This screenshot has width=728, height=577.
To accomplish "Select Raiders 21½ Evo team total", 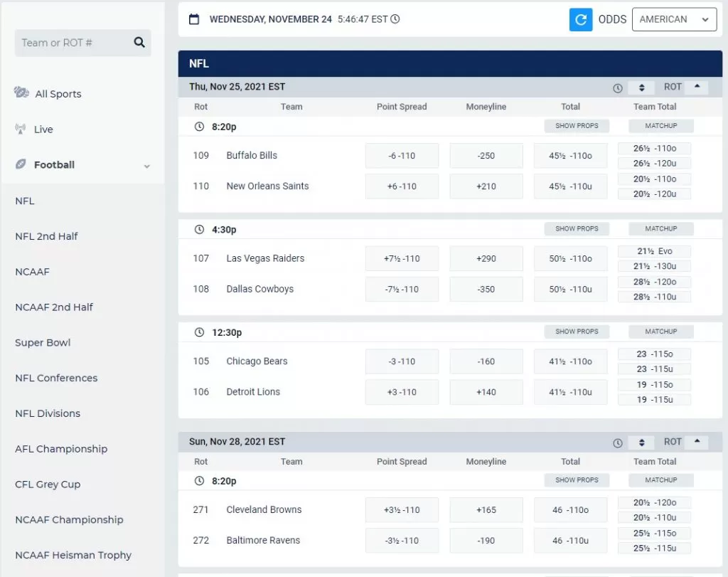I will [655, 251].
